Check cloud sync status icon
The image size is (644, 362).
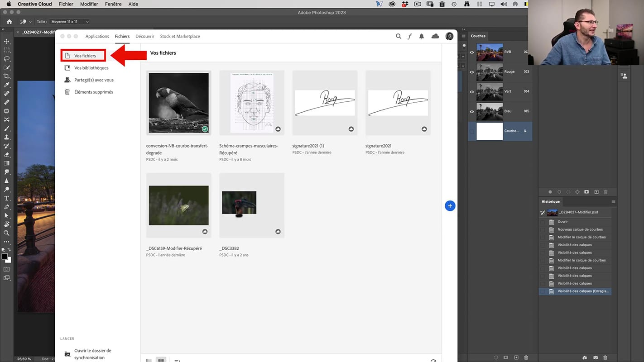pos(435,36)
